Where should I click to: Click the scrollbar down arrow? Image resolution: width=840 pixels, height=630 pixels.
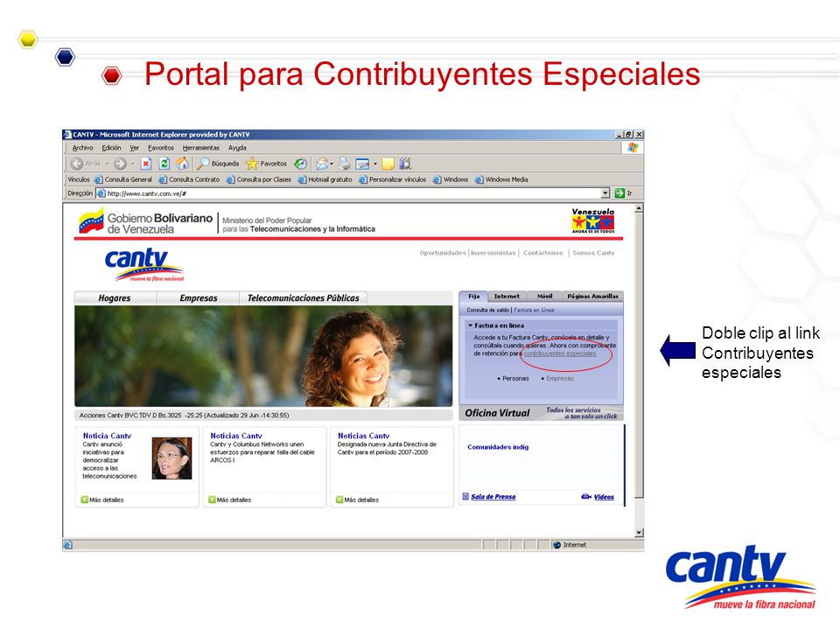click(x=638, y=533)
